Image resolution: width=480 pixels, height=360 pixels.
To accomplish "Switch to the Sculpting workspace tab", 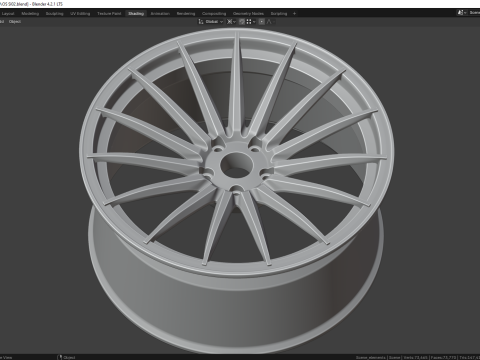I will (x=54, y=14).
